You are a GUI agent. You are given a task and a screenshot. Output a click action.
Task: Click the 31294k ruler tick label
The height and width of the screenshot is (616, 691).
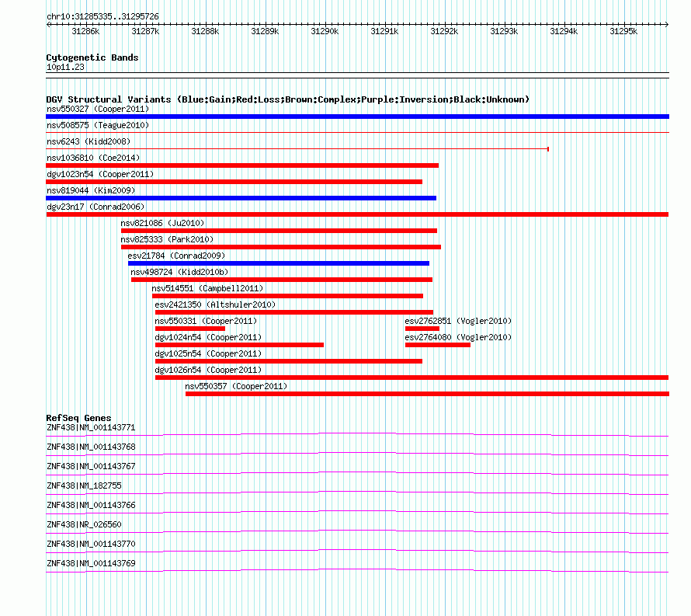point(564,31)
